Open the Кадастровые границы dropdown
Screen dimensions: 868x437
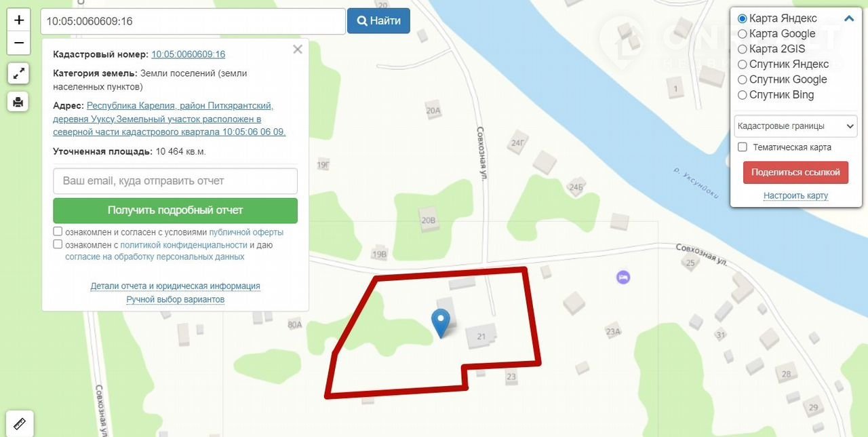pyautogui.click(x=796, y=126)
